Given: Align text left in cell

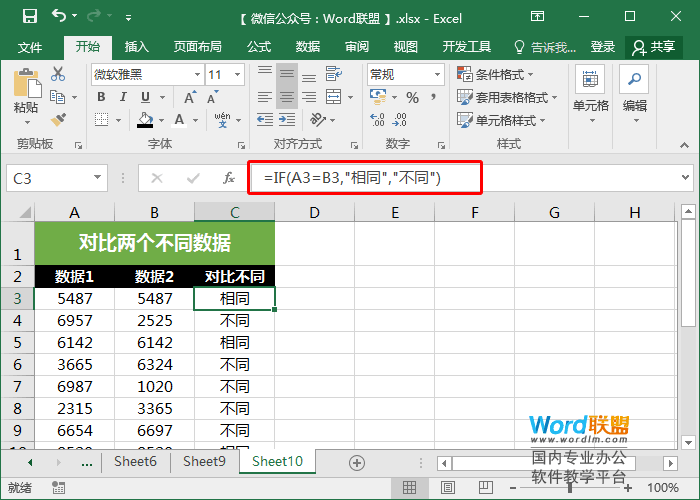Looking at the screenshot, I should coord(265,97).
